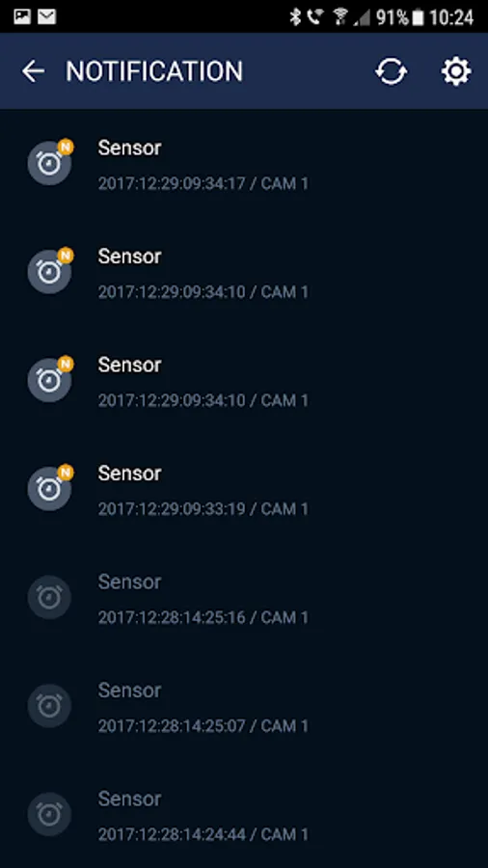Select the Sensor entry timestamped 2017:12:29:09:33:19
This screenshot has height=868, width=488.
(x=244, y=489)
